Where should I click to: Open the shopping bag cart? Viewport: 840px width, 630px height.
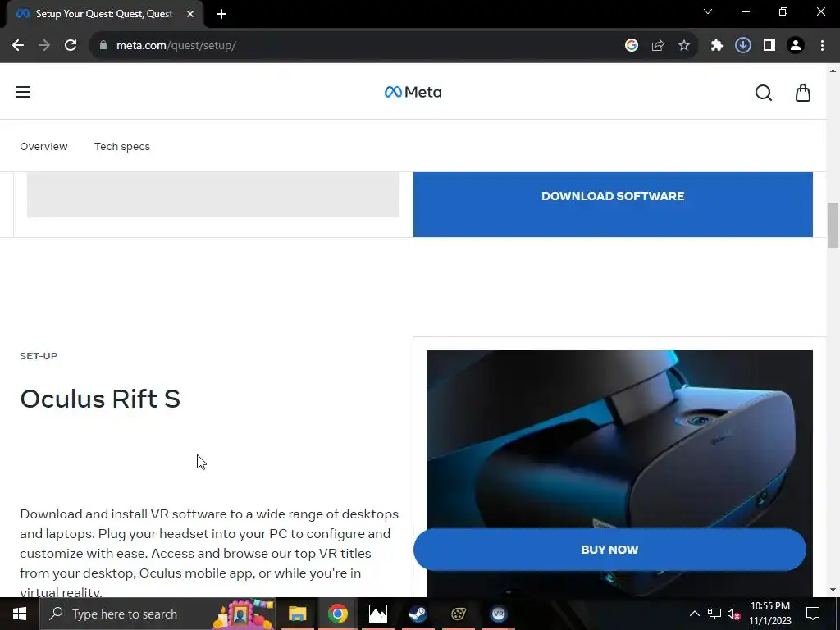coord(802,93)
